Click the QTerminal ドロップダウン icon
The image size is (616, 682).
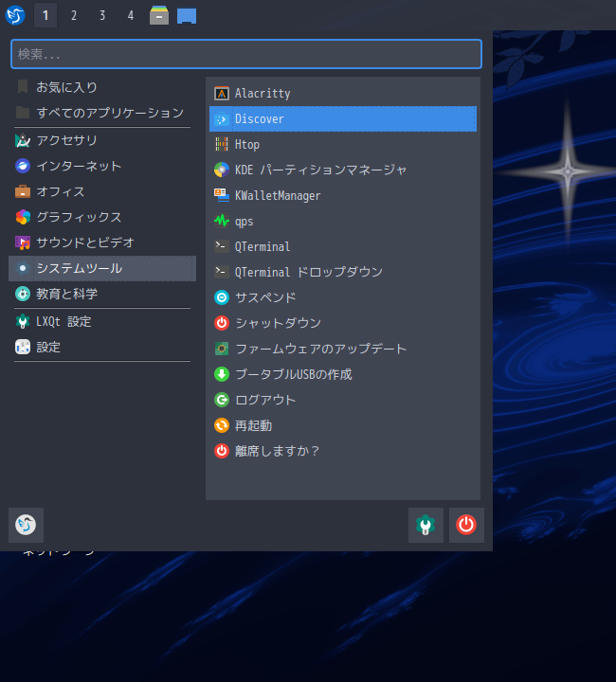click(x=222, y=272)
